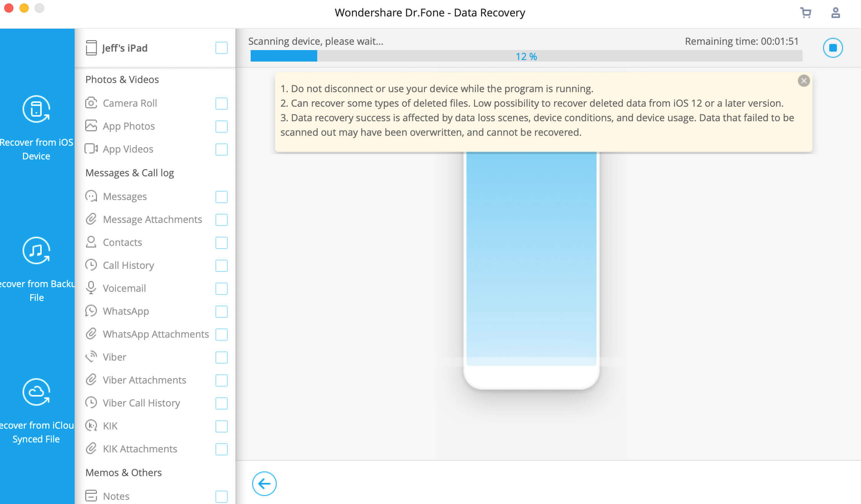Click the Viber Attachments paperclip icon
Viewport: 861px width, 504px height.
pyautogui.click(x=91, y=380)
